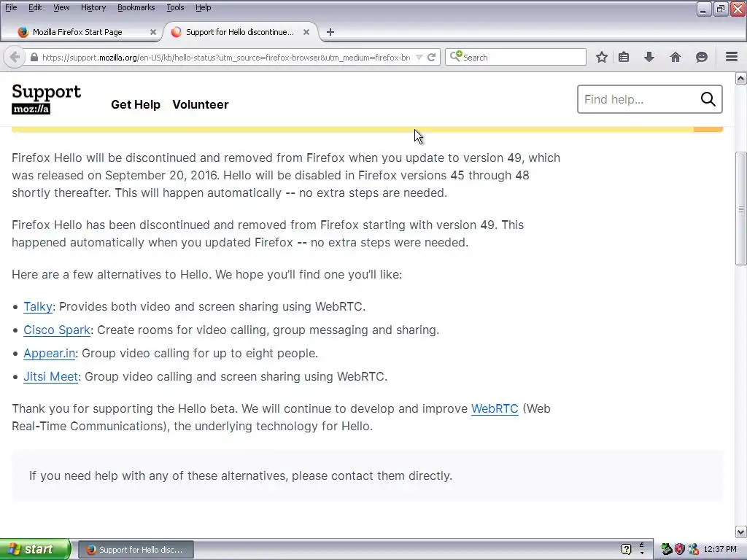747x560 pixels.
Task: Click the green device tray icon
Action: pos(667,550)
